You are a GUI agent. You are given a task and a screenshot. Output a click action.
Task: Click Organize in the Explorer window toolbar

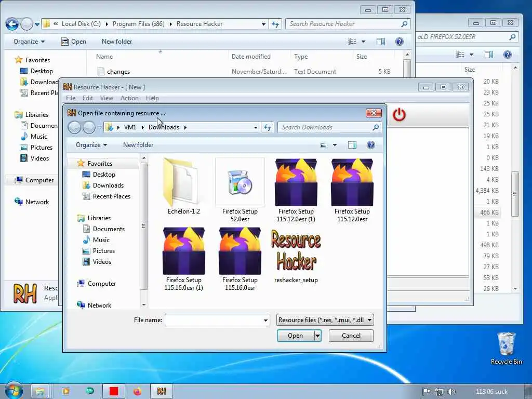coord(29,42)
